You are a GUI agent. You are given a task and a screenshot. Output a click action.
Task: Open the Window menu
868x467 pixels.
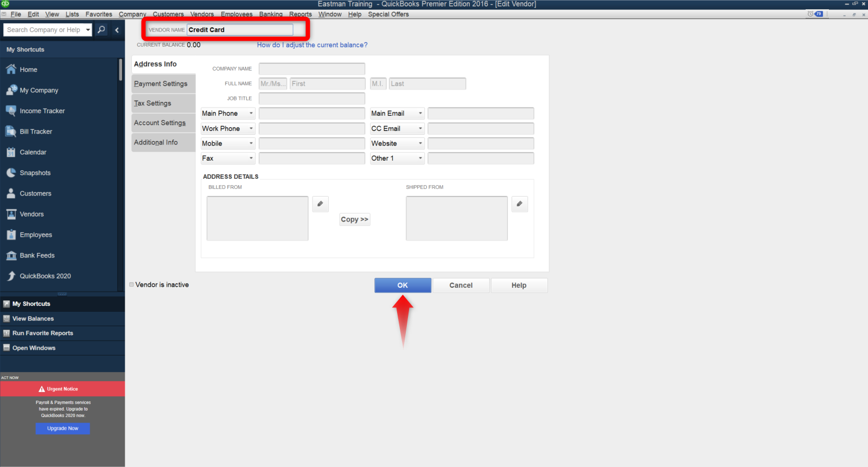tap(330, 14)
